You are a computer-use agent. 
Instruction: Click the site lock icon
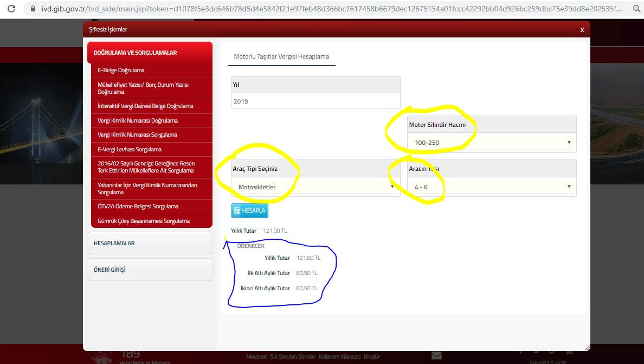34,9
